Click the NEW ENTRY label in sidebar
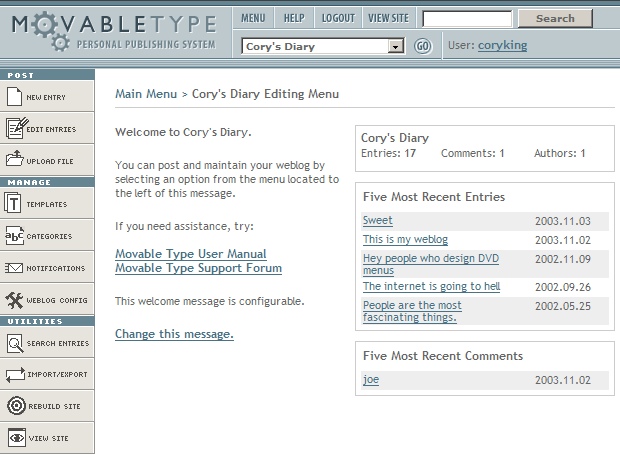The width and height of the screenshot is (620, 455). click(46, 97)
